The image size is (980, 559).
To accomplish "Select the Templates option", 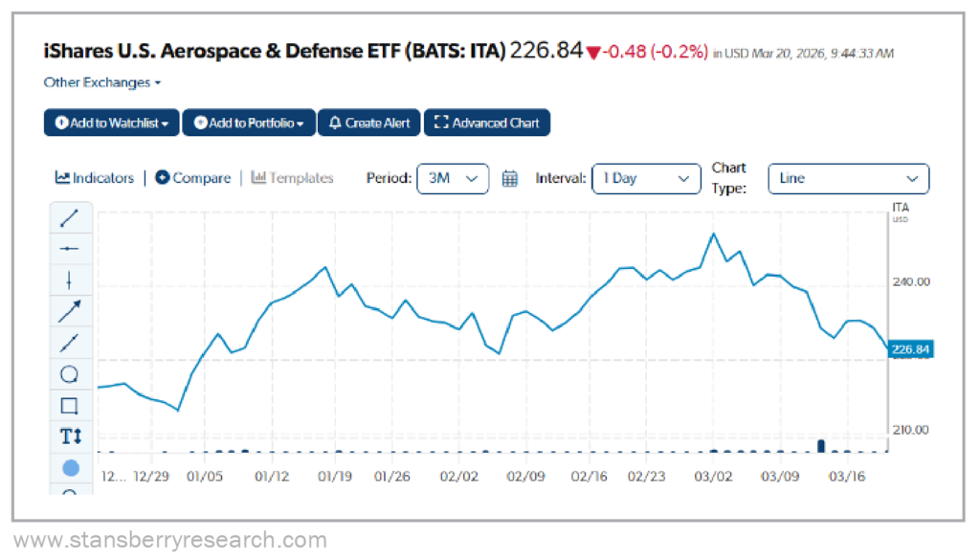I will pyautogui.click(x=292, y=177).
